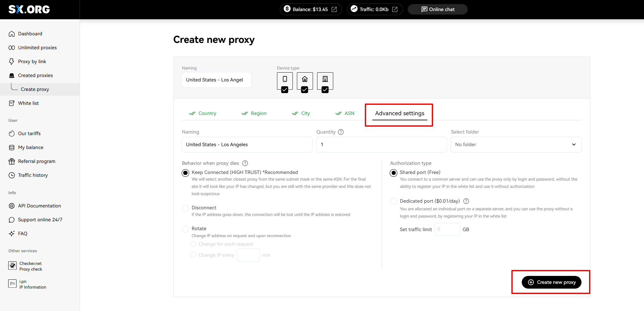Click the Unlimited proxies infinity icon
The height and width of the screenshot is (311, 644).
(12, 48)
